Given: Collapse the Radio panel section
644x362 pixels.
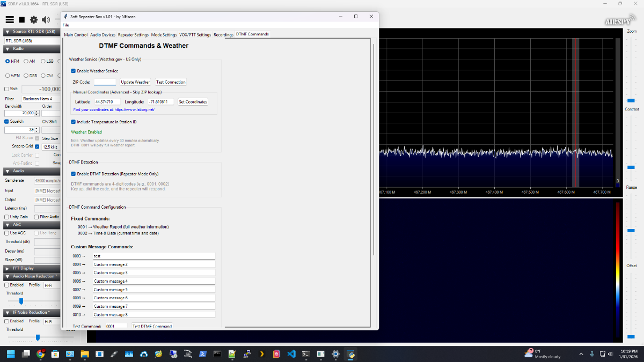Looking at the screenshot, I should click(x=8, y=49).
